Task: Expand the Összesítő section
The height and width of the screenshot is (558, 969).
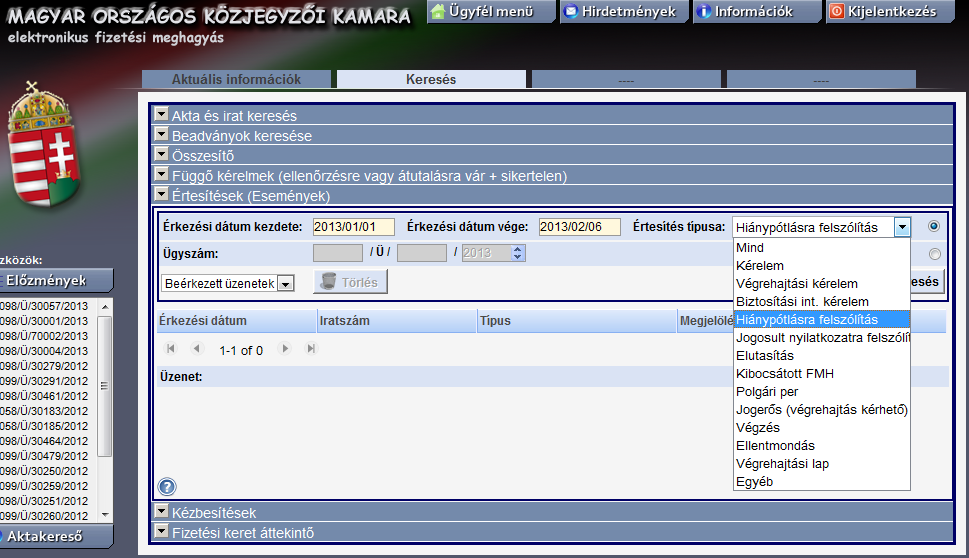Action: tap(161, 154)
